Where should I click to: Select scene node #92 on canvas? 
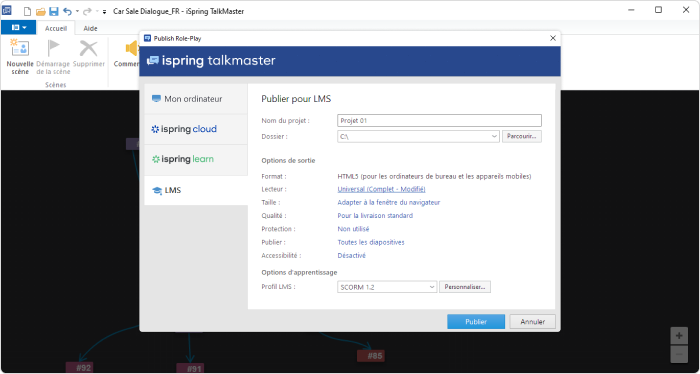(79, 368)
